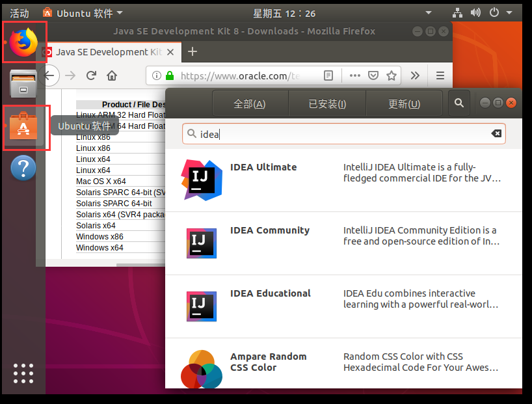The image size is (532, 404).
Task: Click Windows x64 row
Action: pos(120,247)
